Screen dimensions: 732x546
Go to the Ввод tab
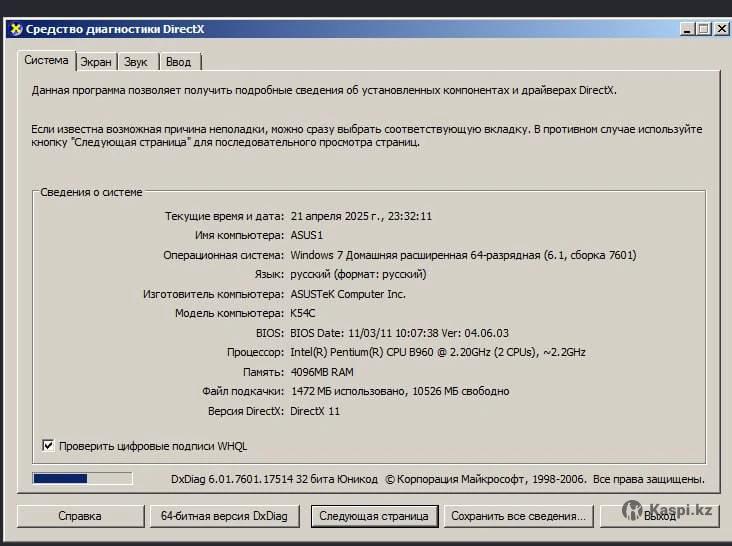[x=179, y=62]
